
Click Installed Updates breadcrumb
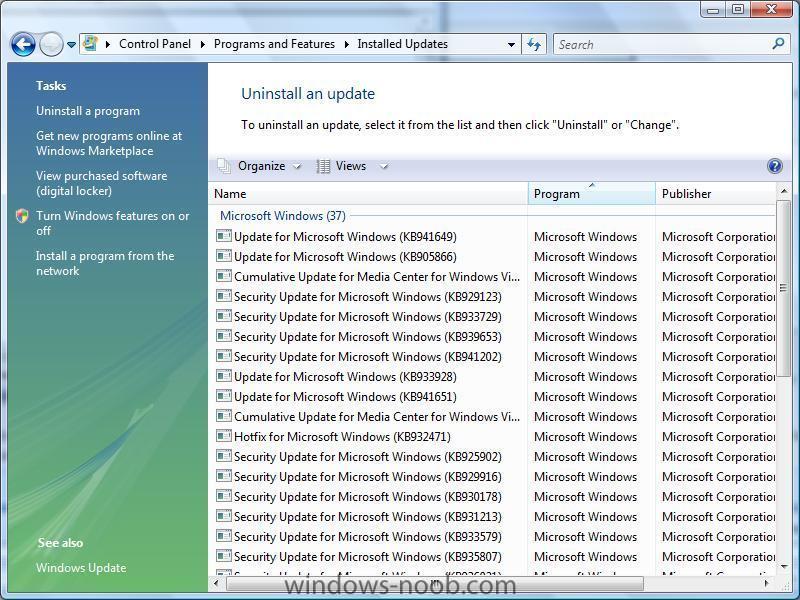(x=403, y=44)
